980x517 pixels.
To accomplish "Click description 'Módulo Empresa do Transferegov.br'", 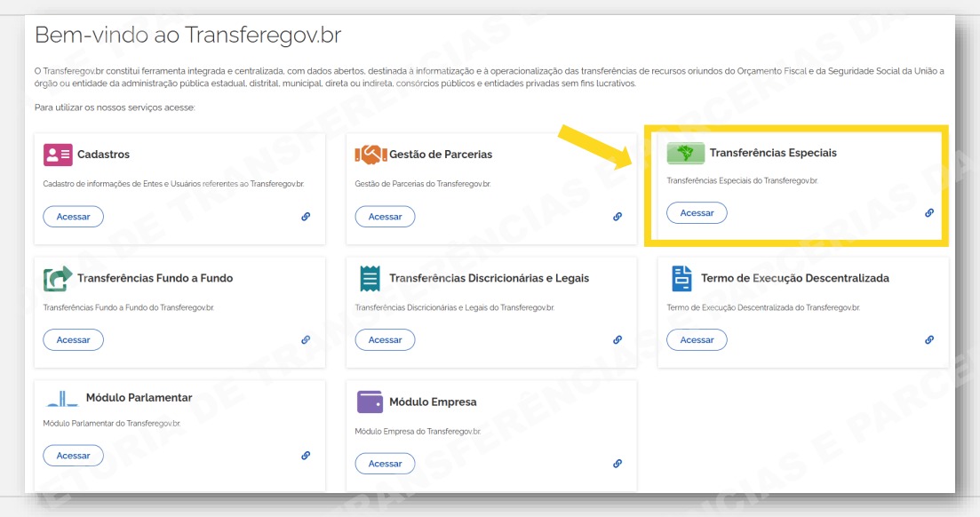I will [x=418, y=432].
